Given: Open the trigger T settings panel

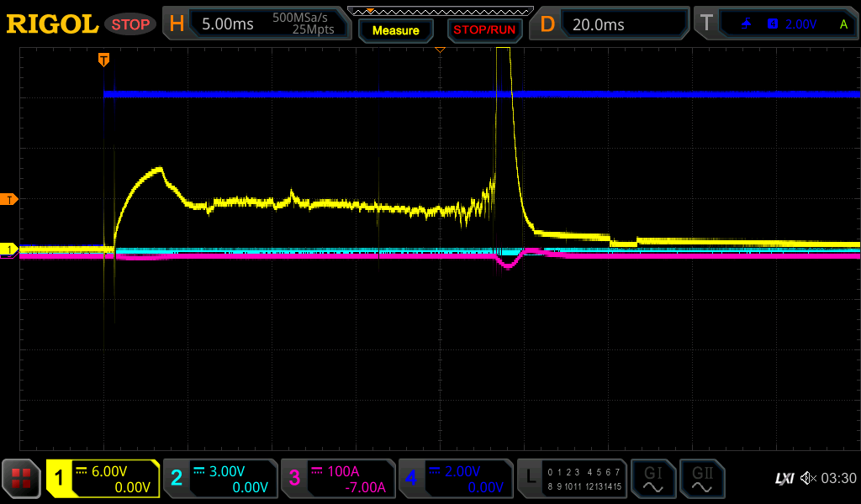Looking at the screenshot, I should (x=776, y=24).
